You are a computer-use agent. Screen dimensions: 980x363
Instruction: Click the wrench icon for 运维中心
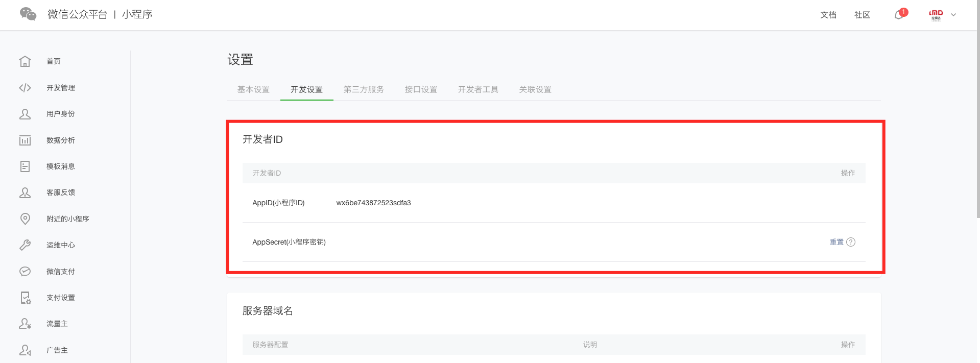tap(25, 245)
